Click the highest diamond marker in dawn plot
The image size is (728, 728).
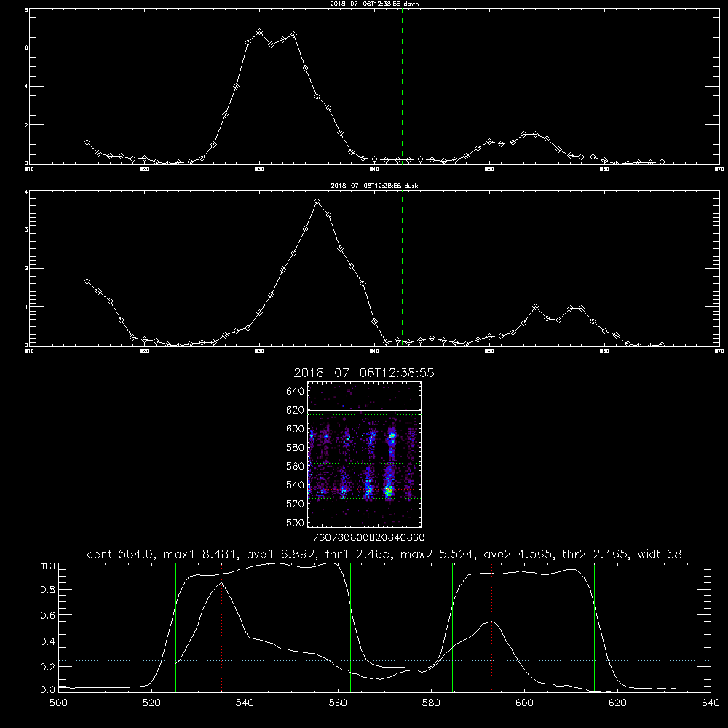click(x=260, y=32)
